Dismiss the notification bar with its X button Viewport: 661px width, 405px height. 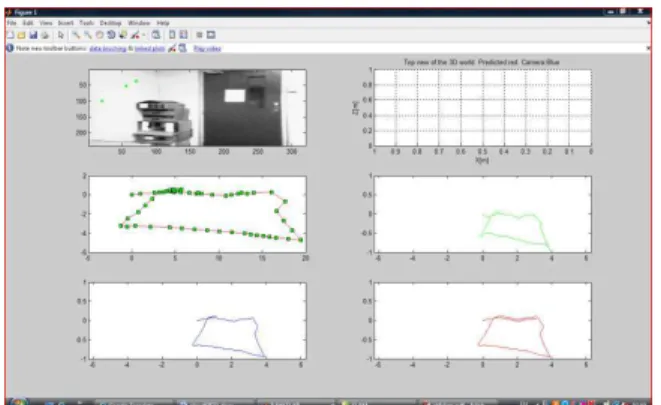click(648, 48)
